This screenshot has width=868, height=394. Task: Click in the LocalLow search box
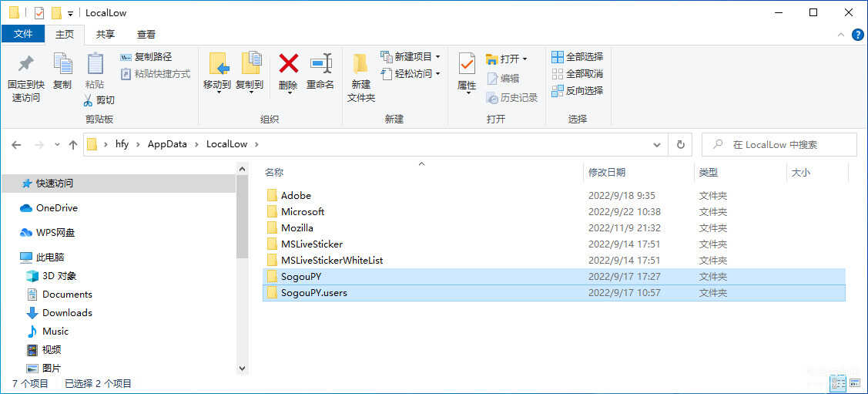780,145
